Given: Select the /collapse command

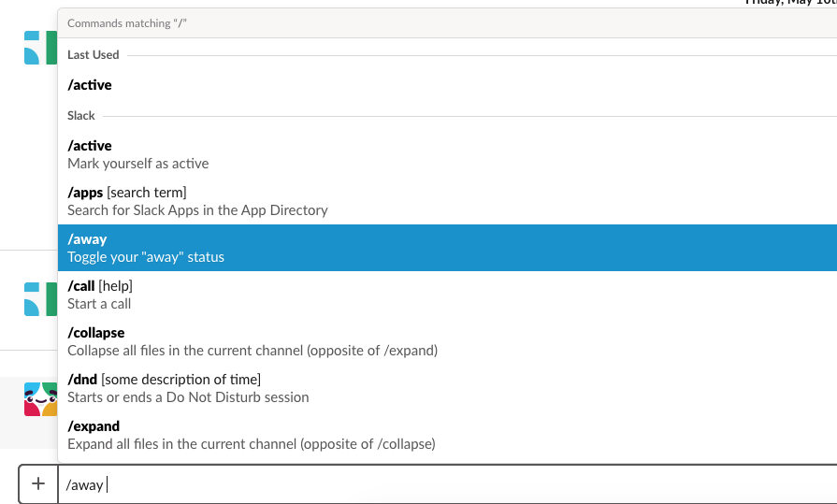Looking at the screenshot, I should pyautogui.click(x=447, y=341).
